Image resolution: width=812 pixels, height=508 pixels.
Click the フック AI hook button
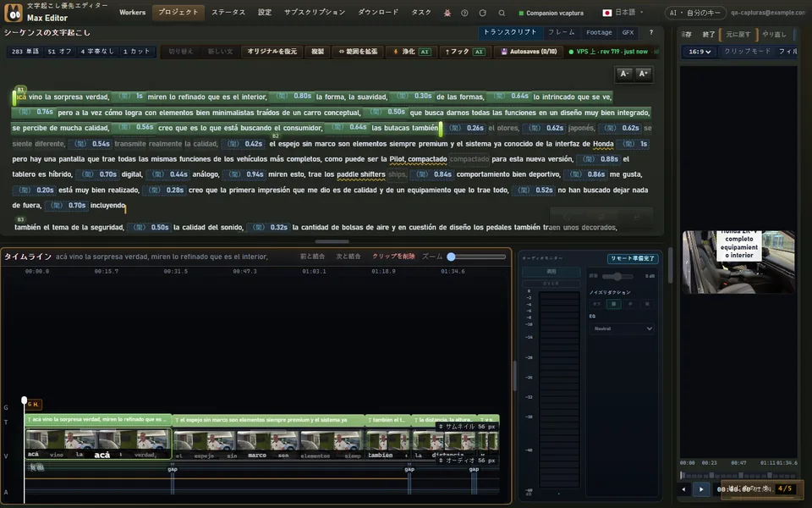(464, 52)
